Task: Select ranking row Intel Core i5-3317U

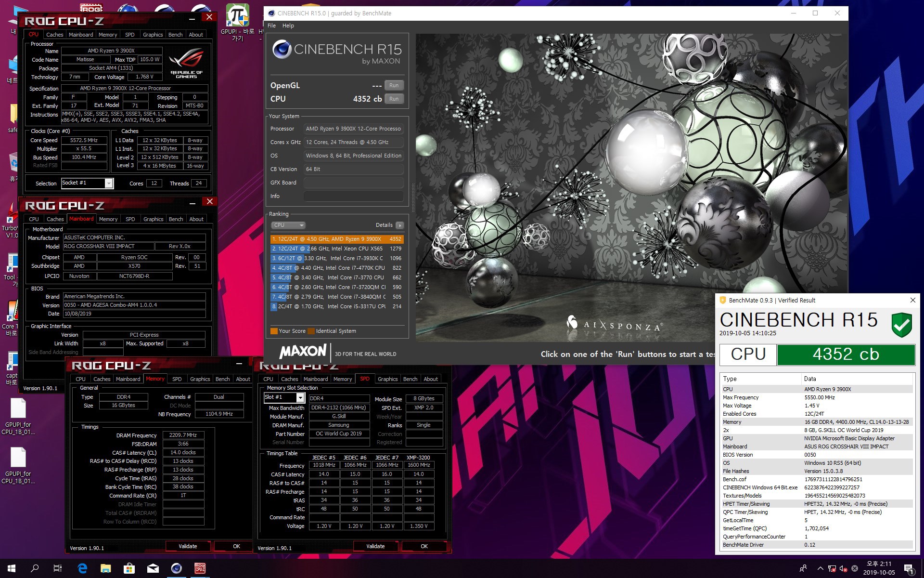Action: (337, 306)
